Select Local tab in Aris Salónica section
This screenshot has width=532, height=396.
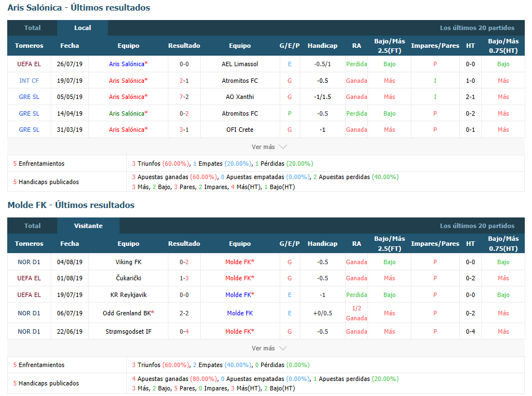82,28
